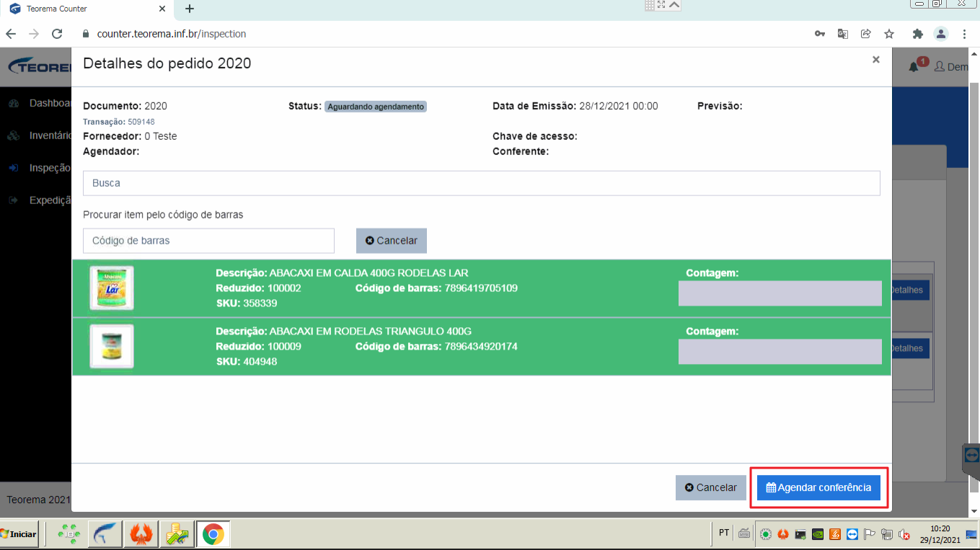Go forward in browser history
Image resolution: width=980 pixels, height=550 pixels.
(x=34, y=34)
